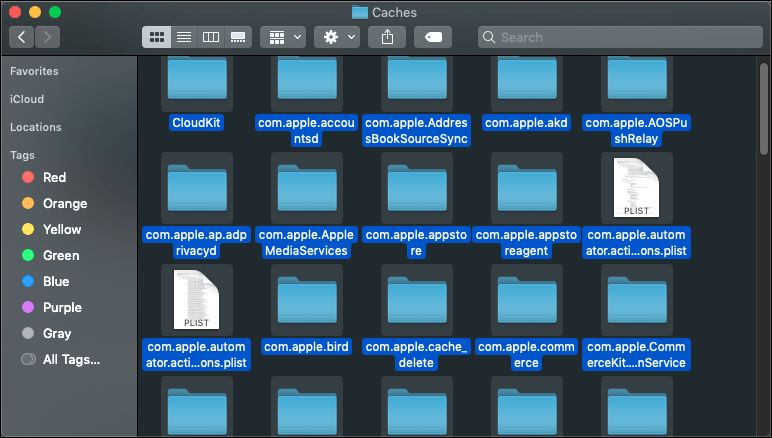Click the com.apple.accountsd name label
Image resolution: width=772 pixels, height=438 pixels.
point(306,130)
